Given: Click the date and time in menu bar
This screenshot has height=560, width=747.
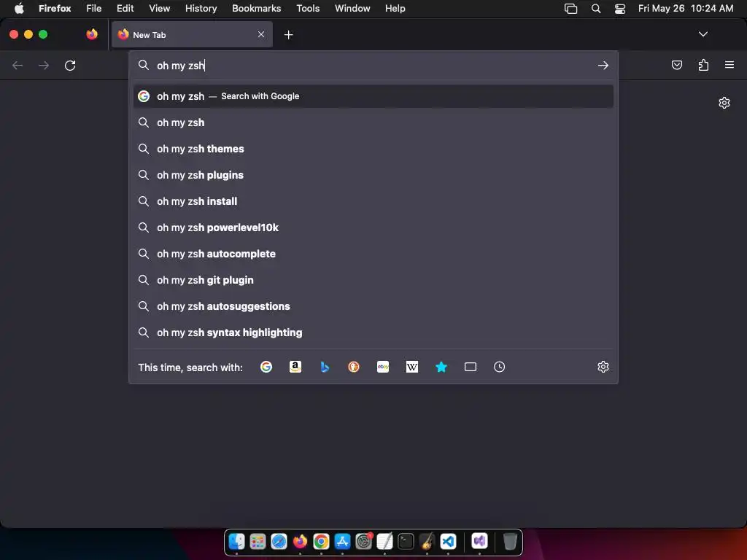Looking at the screenshot, I should tap(686, 8).
